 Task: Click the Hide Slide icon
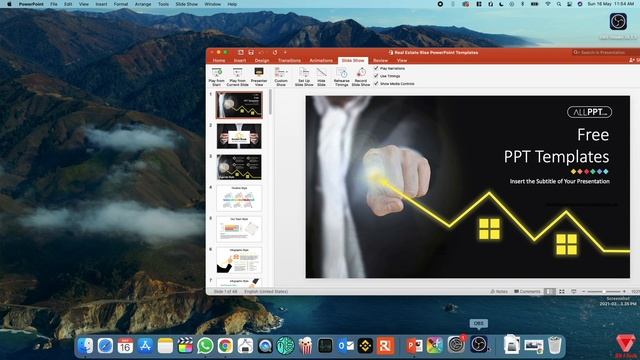point(322,73)
